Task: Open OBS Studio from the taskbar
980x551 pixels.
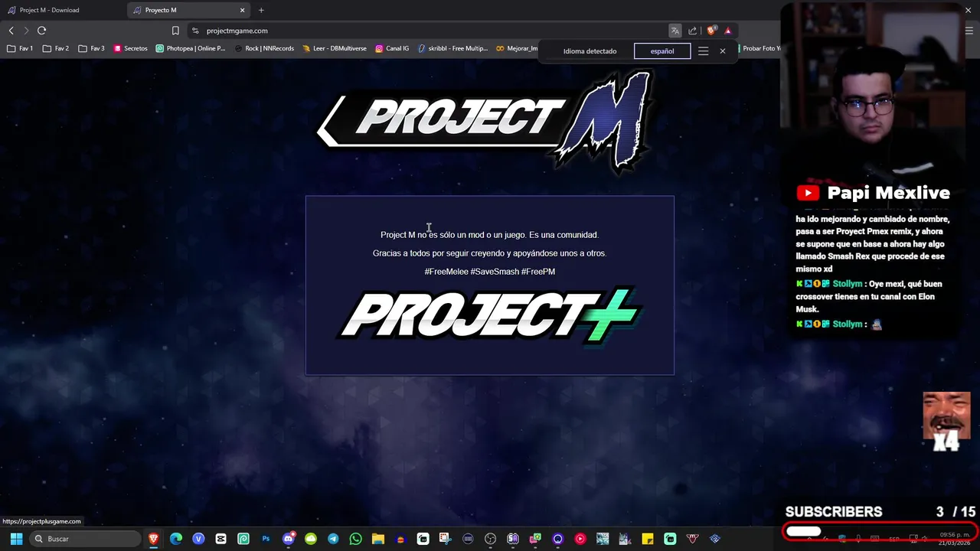Action: click(x=491, y=539)
